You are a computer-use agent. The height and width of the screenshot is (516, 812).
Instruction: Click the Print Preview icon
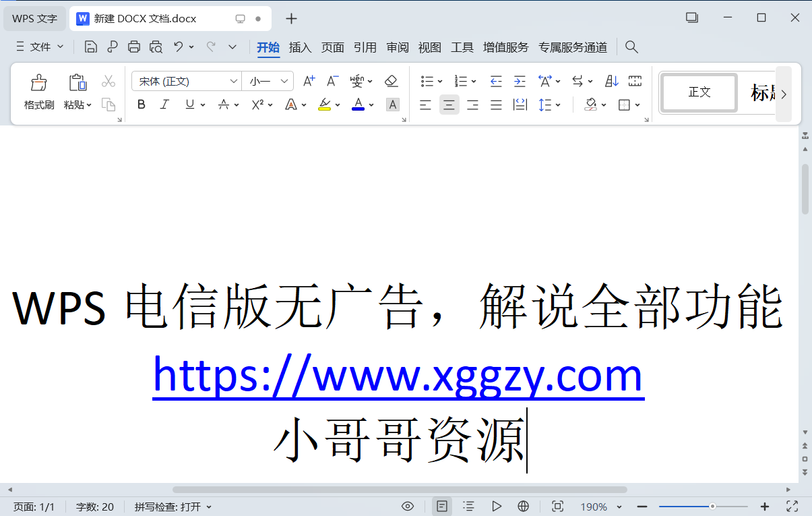(x=156, y=47)
